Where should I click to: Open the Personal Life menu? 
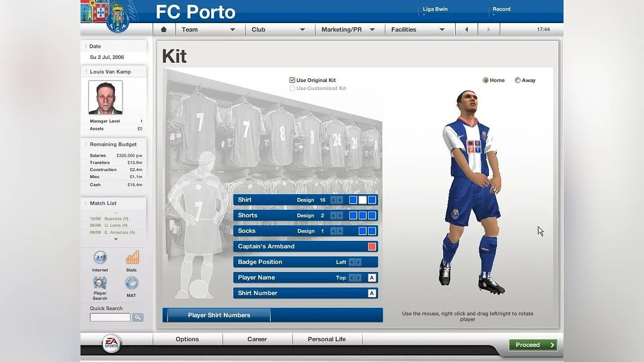pos(327,339)
